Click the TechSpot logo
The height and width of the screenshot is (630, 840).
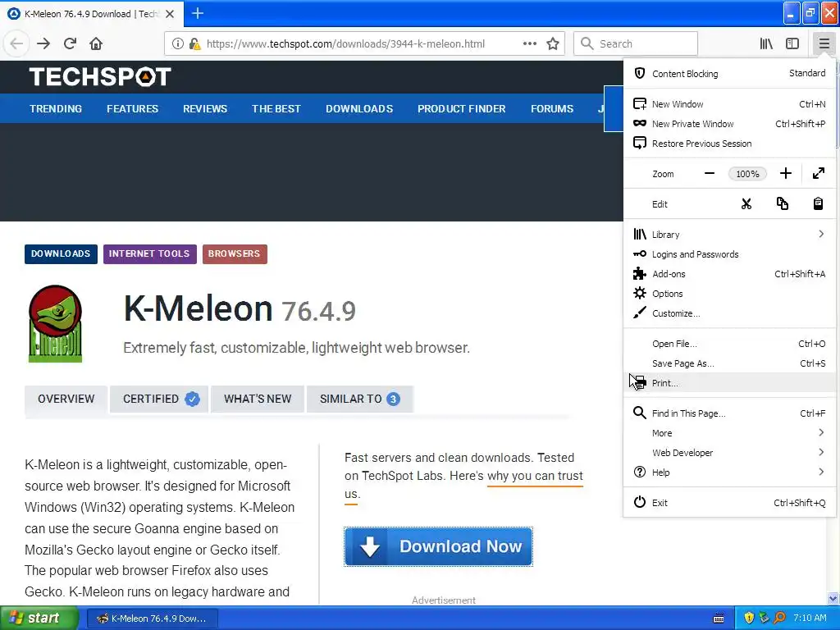tap(100, 76)
